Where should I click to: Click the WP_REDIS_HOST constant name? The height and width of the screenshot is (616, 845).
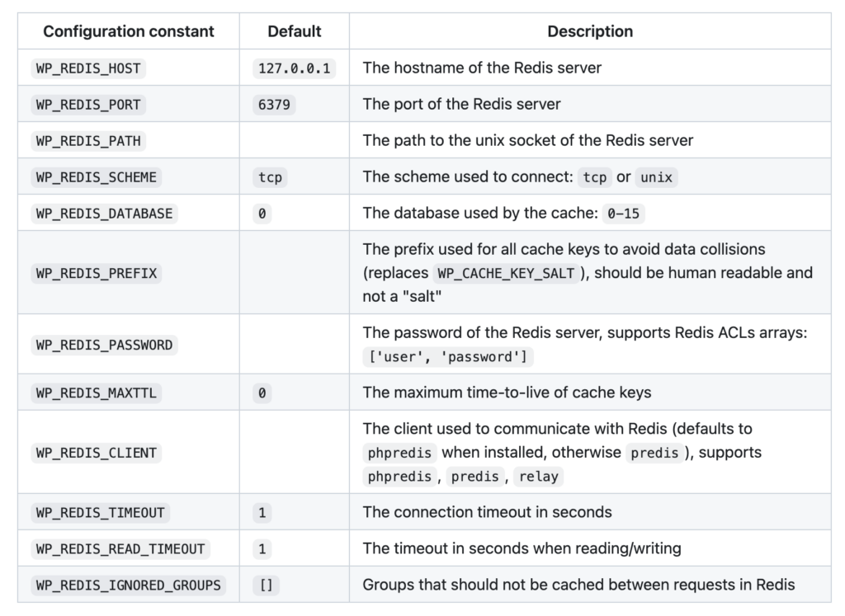[88, 68]
